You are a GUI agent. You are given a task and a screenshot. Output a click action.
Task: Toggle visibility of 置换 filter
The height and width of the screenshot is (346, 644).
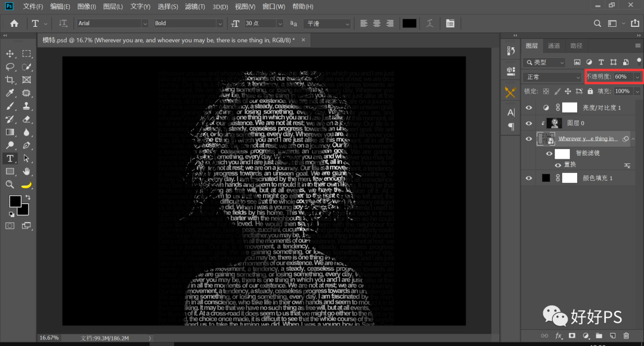(x=558, y=165)
